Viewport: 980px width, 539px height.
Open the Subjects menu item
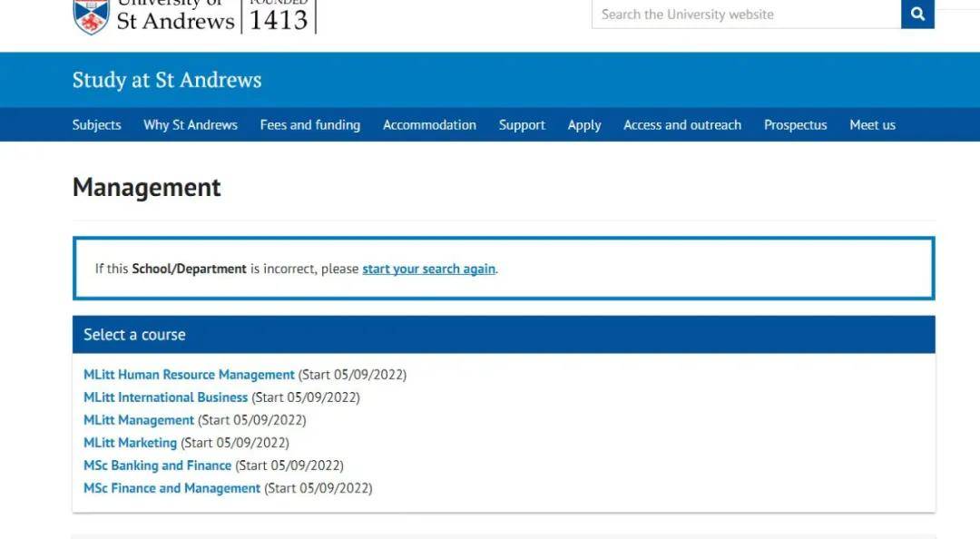[97, 125]
